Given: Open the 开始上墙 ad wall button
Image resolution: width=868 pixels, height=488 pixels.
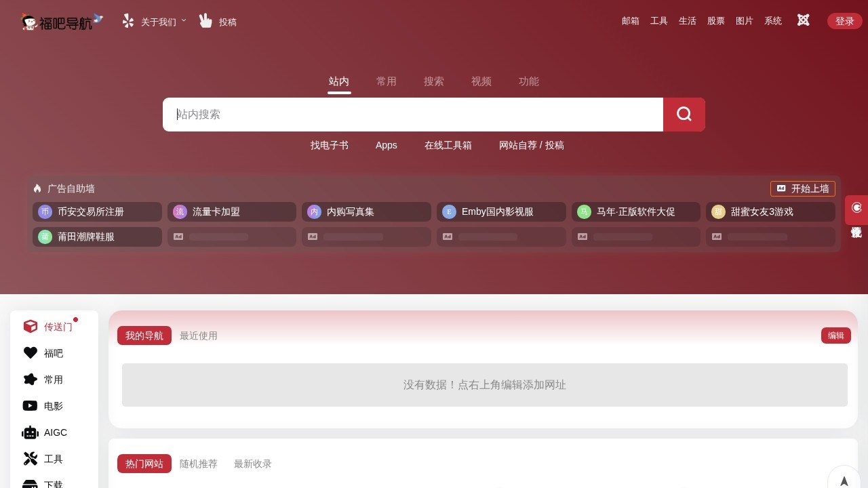Looking at the screenshot, I should [x=803, y=188].
